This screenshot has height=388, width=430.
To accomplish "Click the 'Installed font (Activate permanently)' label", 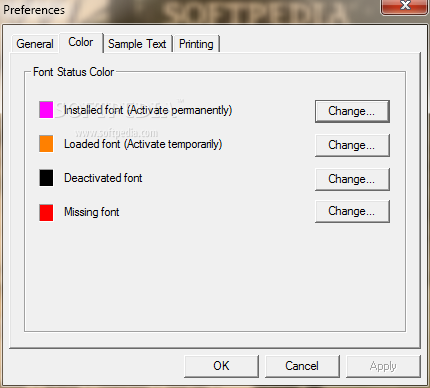I will click(148, 110).
